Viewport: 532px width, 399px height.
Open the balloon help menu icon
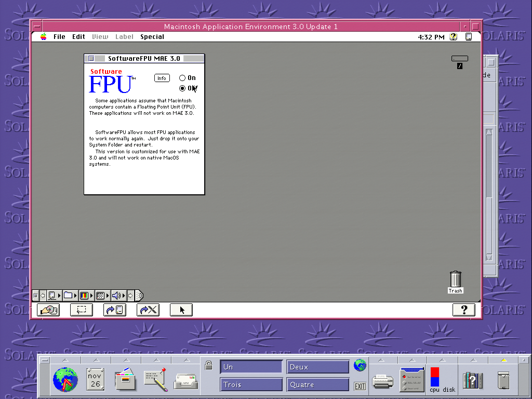(x=453, y=37)
